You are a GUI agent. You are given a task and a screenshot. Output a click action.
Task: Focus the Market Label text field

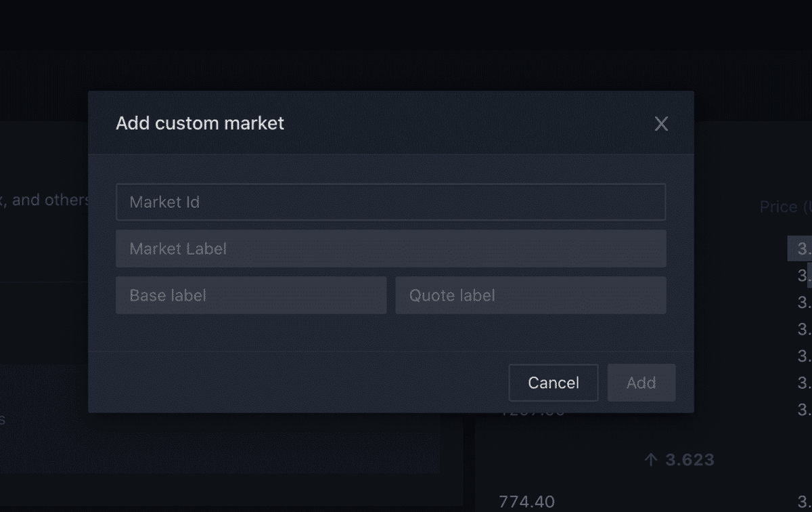tap(390, 249)
